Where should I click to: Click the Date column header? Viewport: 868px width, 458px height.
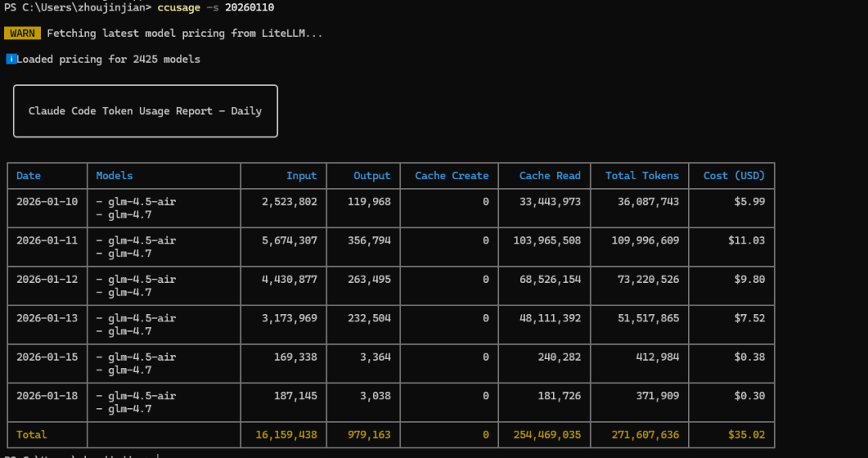tap(29, 175)
